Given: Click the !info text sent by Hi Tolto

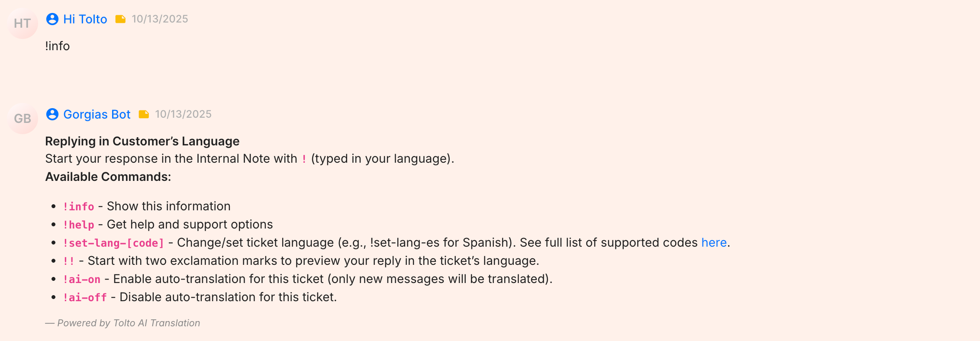Looking at the screenshot, I should [58, 46].
